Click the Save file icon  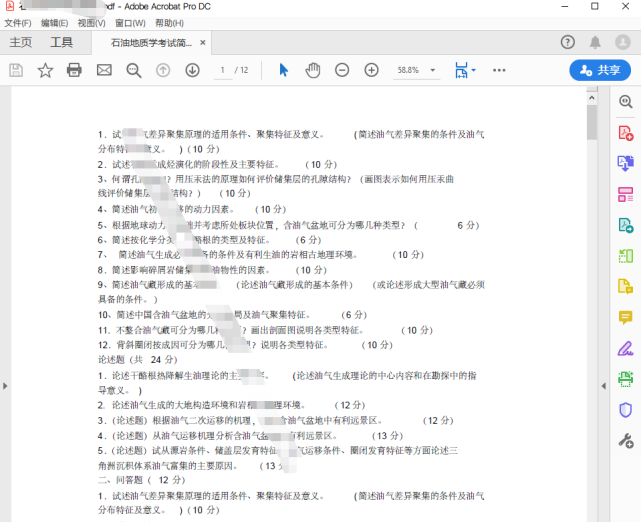click(16, 70)
